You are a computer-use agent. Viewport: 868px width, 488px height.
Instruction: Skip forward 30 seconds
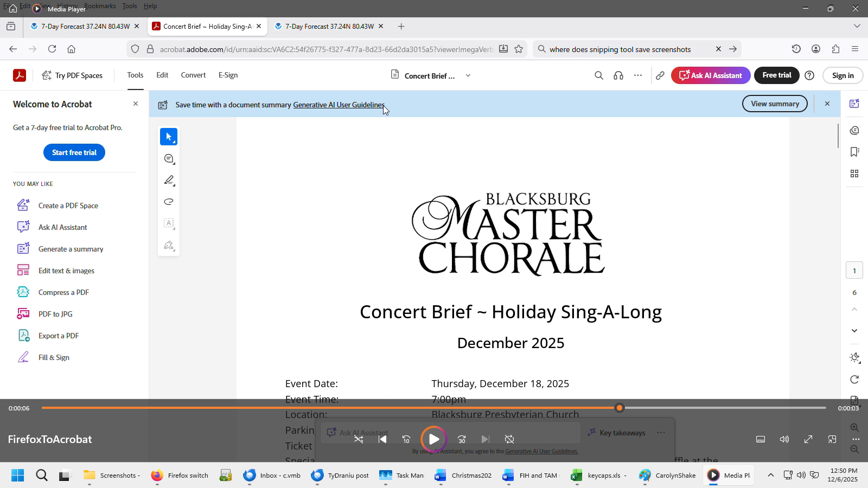pyautogui.click(x=462, y=439)
